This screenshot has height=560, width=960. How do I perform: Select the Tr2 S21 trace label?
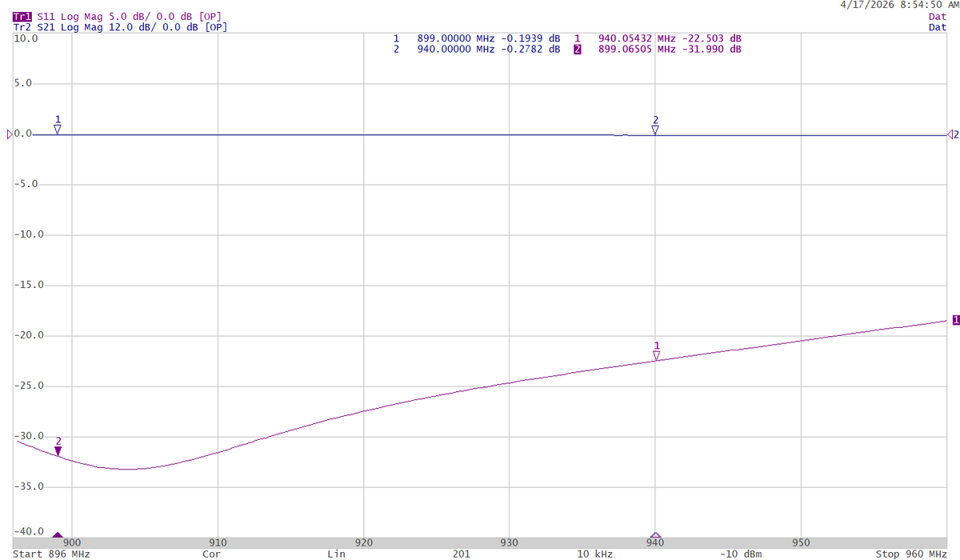pos(120,27)
